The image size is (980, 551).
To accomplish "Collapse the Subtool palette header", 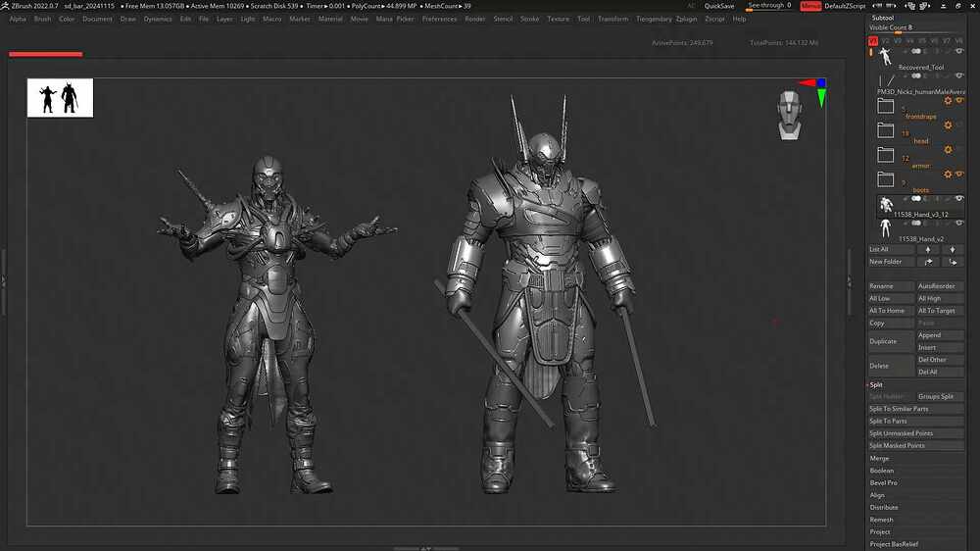I will [883, 18].
